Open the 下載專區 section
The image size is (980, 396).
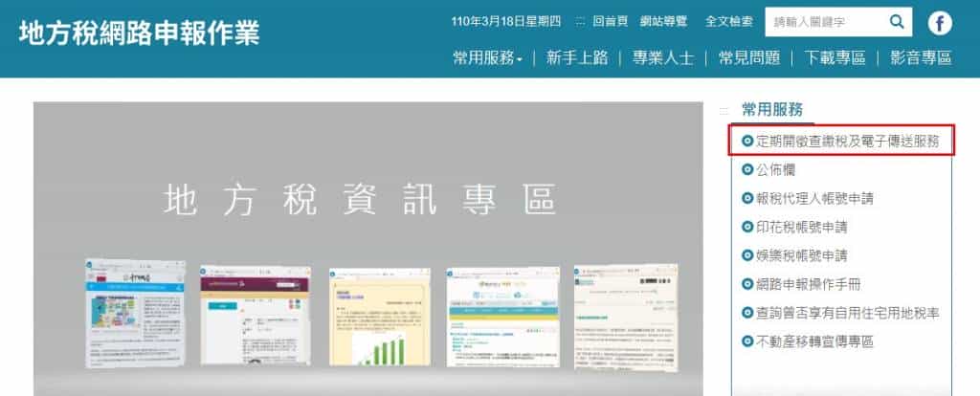(x=835, y=57)
